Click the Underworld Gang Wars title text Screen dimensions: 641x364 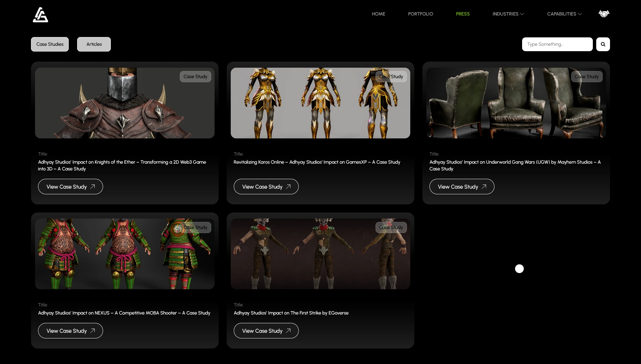515,165
